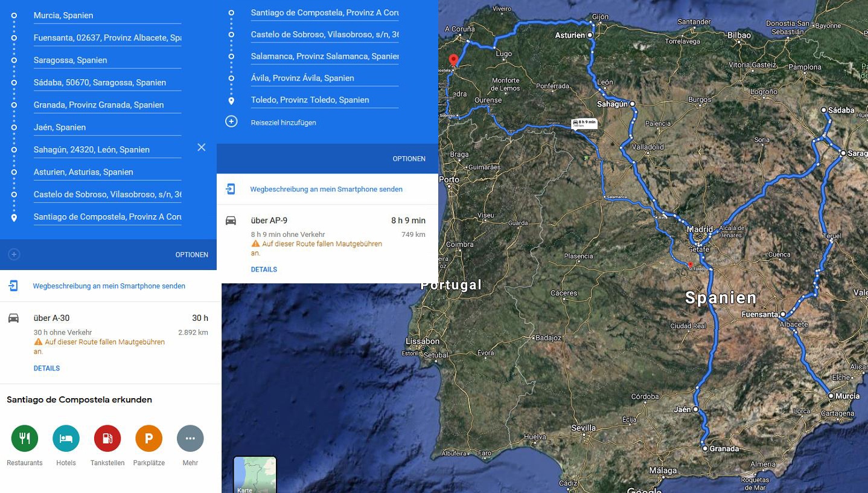Open the Mehr more options icon
This screenshot has width=868, height=493.
(x=190, y=439)
